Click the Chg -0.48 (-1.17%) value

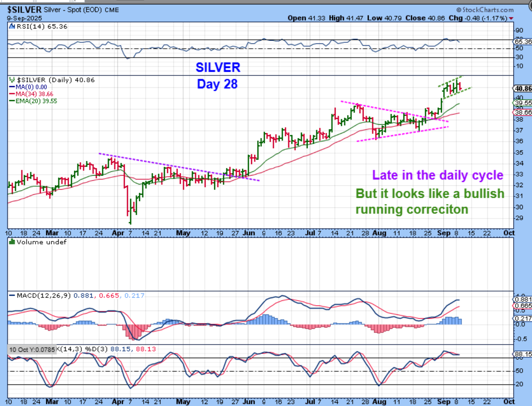(478, 18)
